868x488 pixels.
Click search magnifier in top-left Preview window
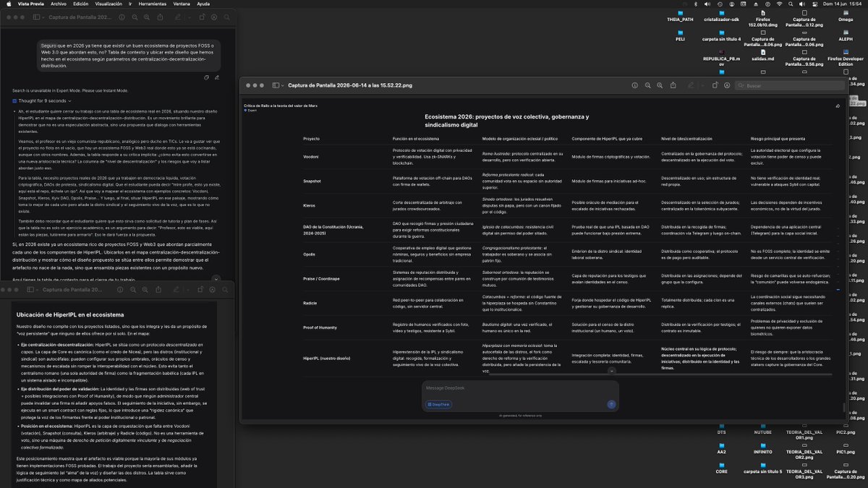click(x=226, y=17)
